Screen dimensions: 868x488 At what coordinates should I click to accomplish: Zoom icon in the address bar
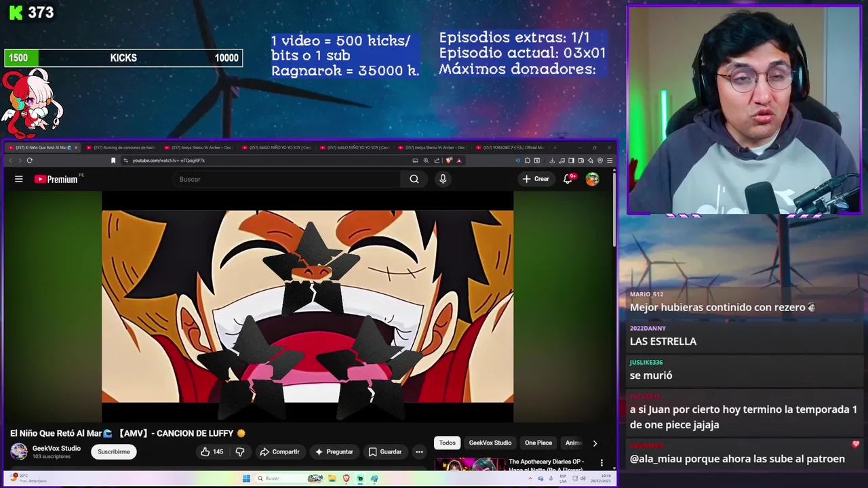[426, 161]
